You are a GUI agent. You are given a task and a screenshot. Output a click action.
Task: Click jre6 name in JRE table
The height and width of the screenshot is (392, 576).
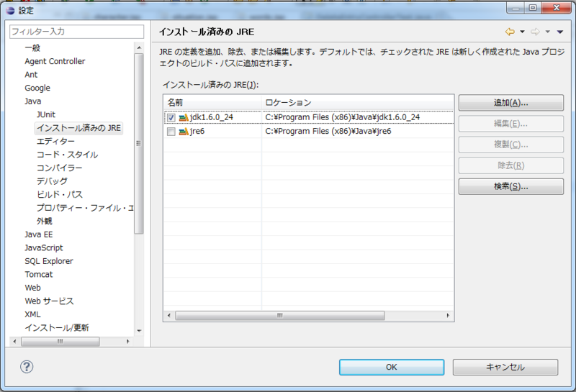(x=197, y=132)
